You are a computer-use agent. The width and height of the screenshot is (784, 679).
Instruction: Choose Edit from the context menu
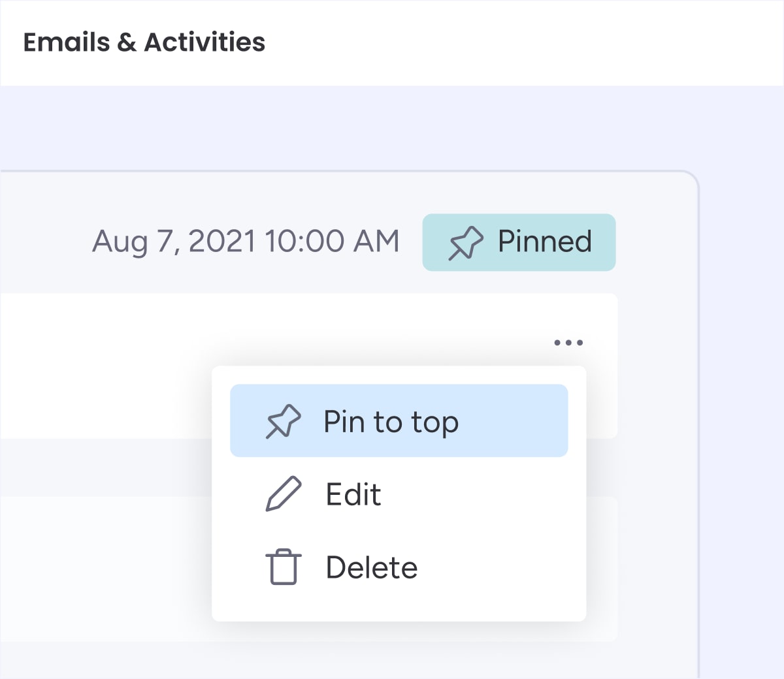pyautogui.click(x=399, y=494)
